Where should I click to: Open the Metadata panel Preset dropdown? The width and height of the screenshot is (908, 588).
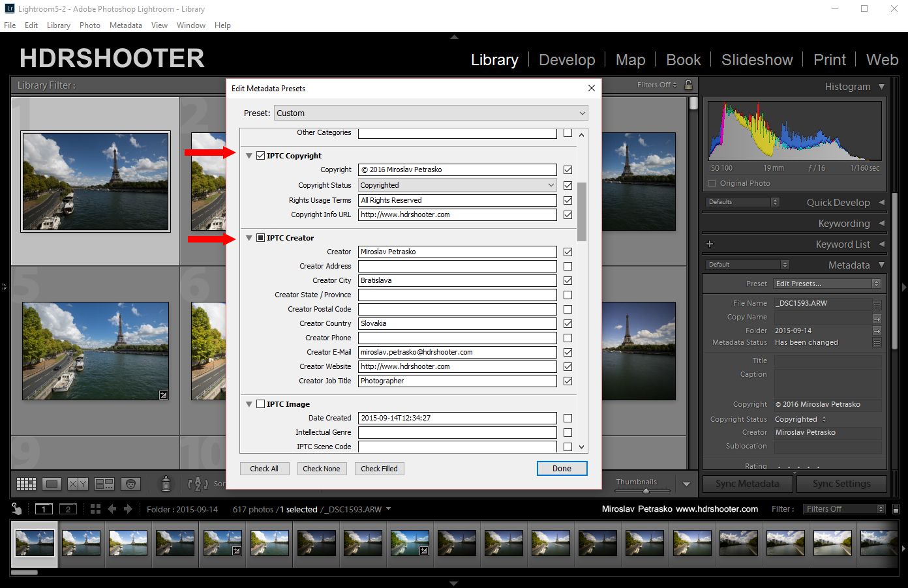click(x=827, y=284)
